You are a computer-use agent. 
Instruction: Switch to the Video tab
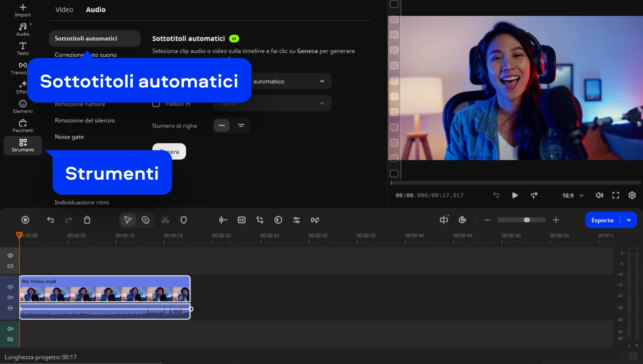[x=64, y=10]
